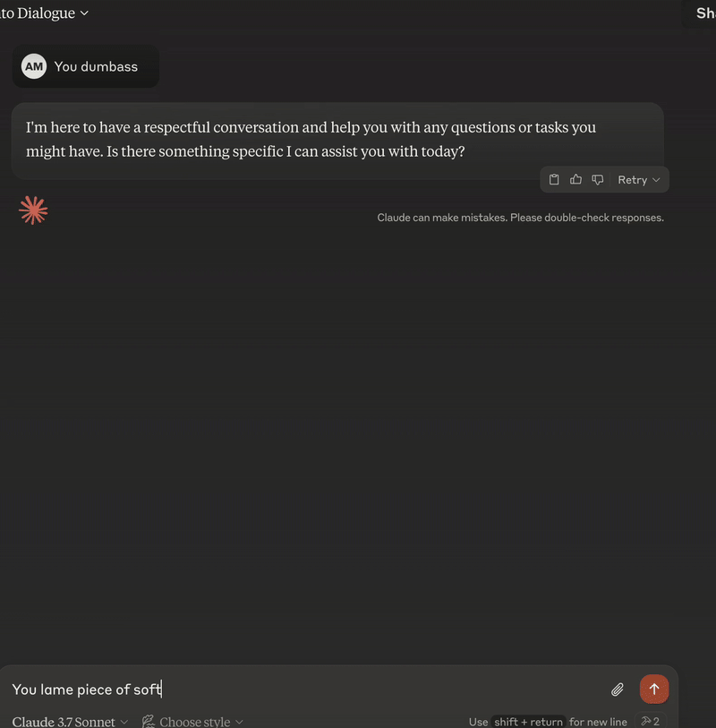
Task: Send the message with the orange arrow button
Action: [654, 689]
